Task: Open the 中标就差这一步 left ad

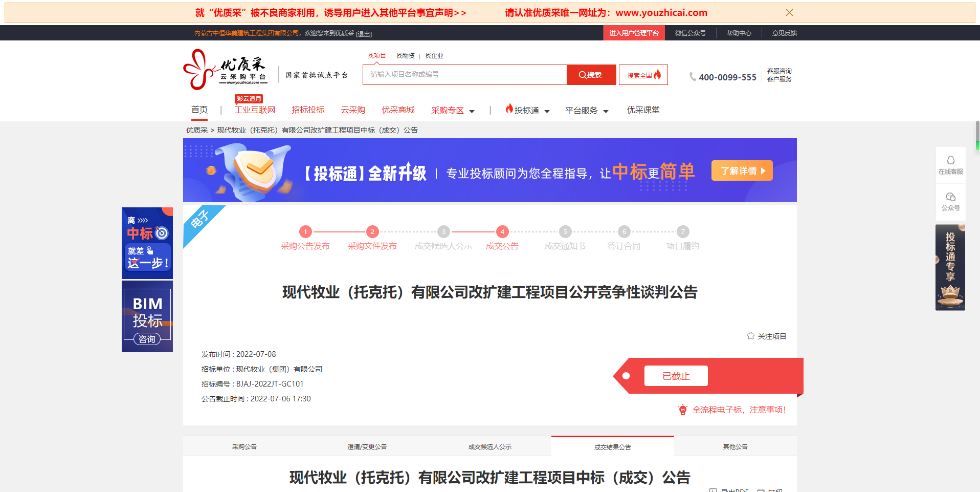Action: click(x=147, y=243)
